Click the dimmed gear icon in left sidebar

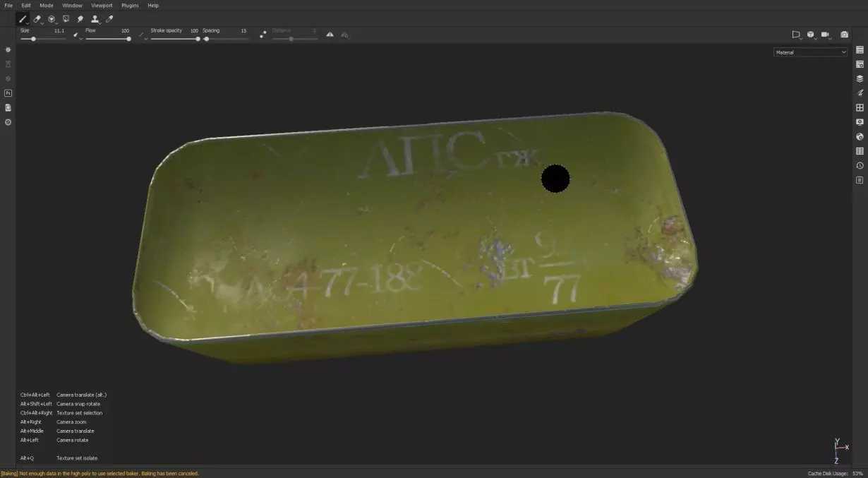[8, 78]
